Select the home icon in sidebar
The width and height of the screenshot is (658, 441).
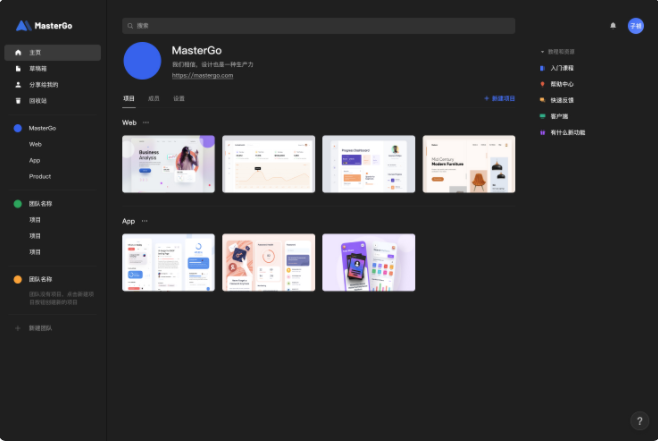pos(18,52)
